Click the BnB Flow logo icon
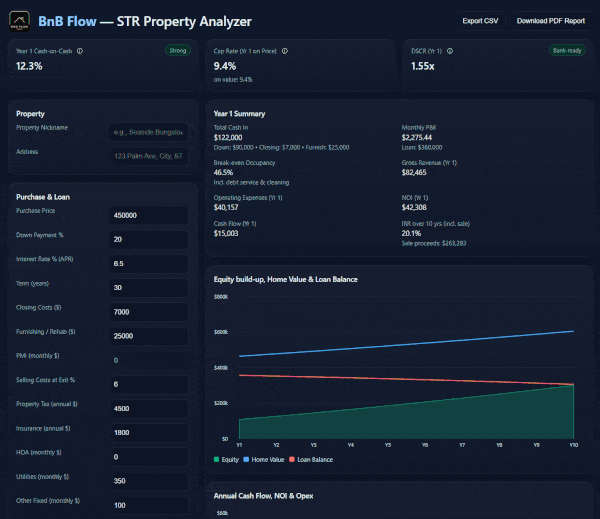 (20, 21)
